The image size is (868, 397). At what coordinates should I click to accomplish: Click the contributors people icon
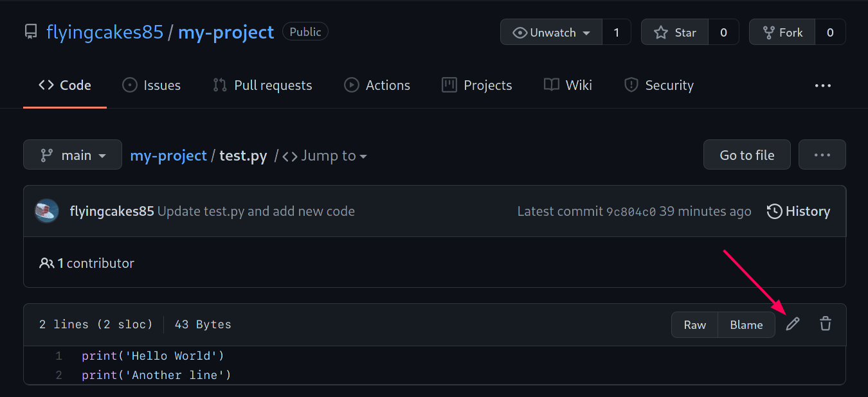[x=47, y=263]
